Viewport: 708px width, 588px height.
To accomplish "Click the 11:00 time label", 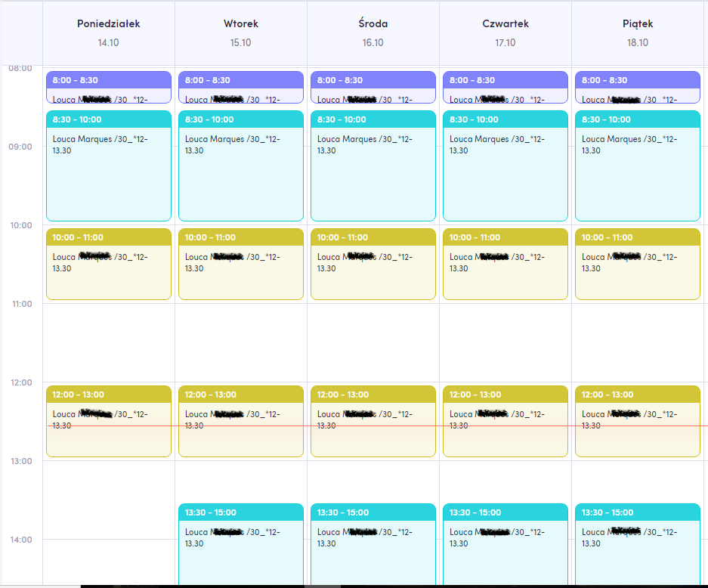I will click(22, 304).
